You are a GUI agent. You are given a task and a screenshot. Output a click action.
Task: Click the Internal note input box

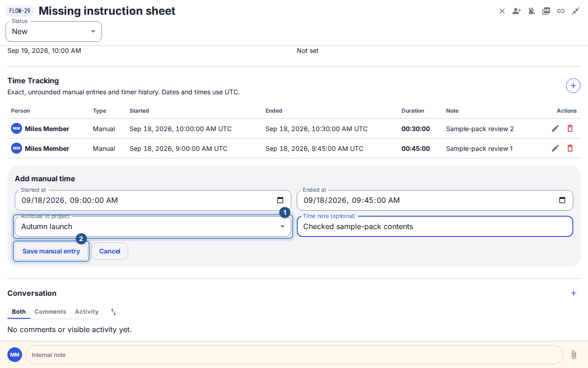click(294, 355)
